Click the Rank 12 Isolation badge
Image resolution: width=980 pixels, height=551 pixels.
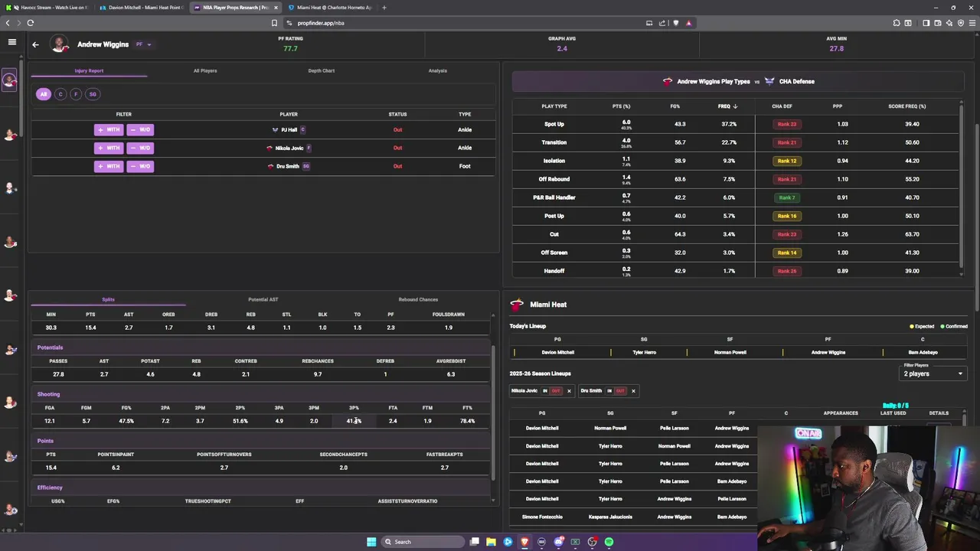pos(786,161)
